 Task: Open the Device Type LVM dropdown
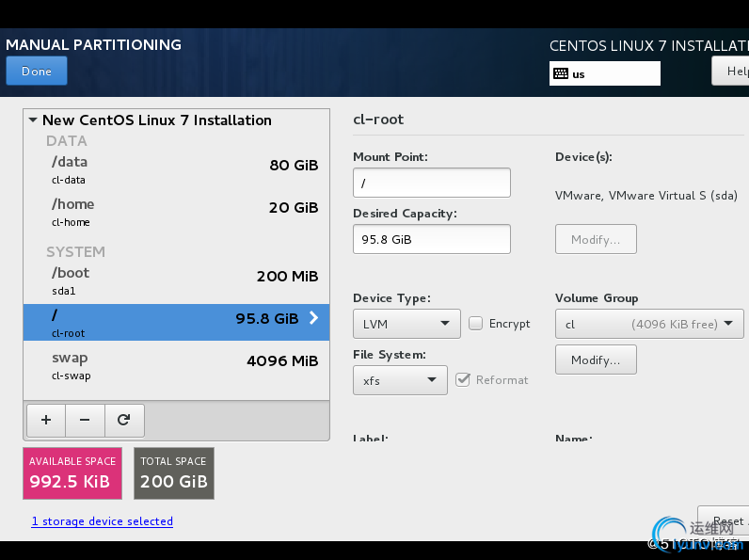[406, 324]
